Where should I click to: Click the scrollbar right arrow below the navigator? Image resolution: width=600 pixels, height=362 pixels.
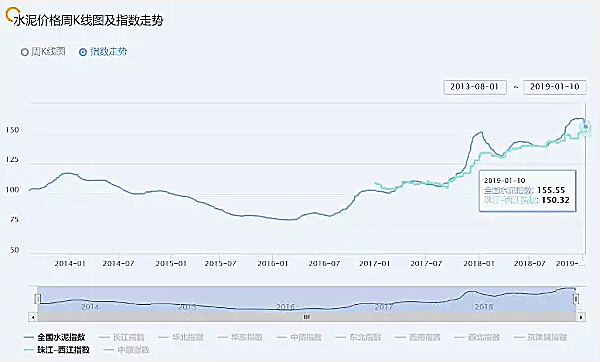click(x=581, y=317)
